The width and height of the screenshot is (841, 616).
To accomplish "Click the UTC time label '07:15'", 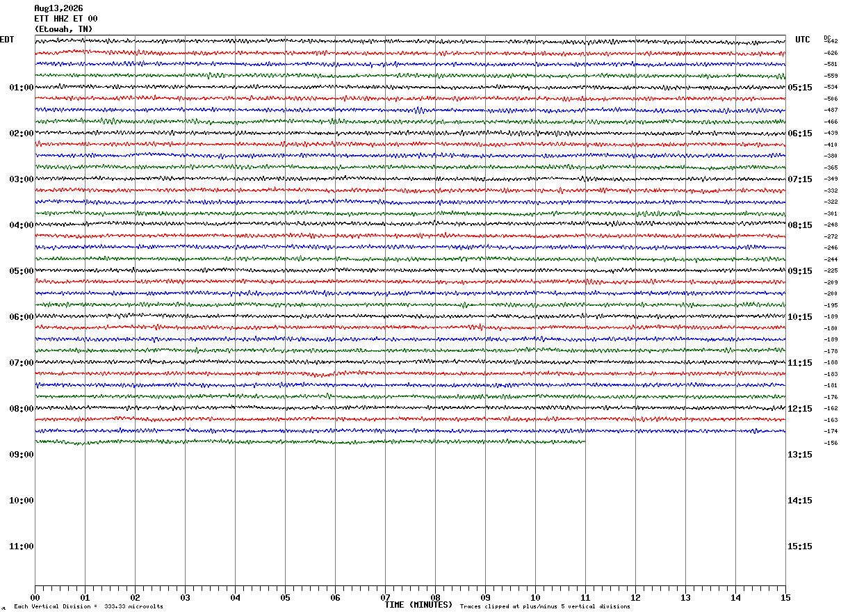I will 800,179.
